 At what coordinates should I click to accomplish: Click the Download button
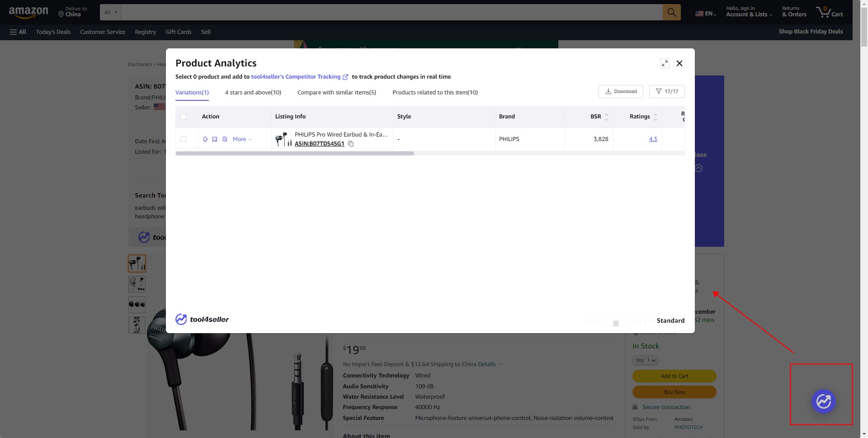[x=621, y=91]
